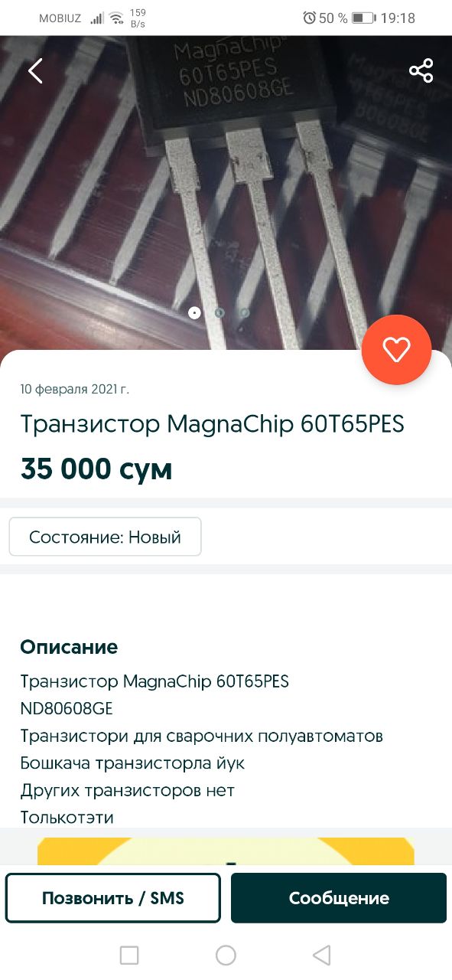This screenshot has width=452, height=980.
Task: Tap the yellow banner below description
Action: click(226, 851)
